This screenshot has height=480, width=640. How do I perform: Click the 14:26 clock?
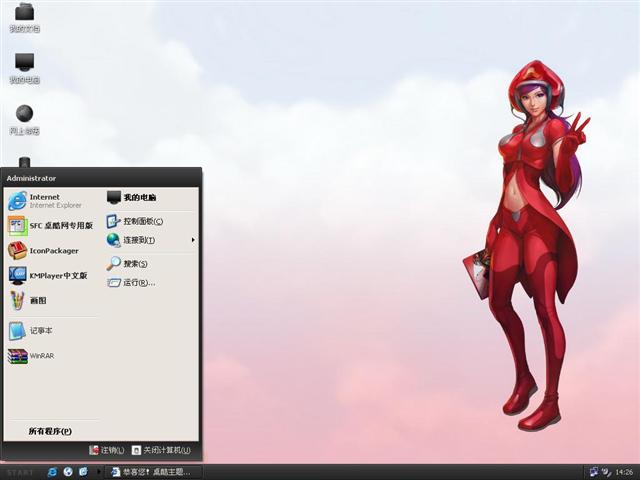pyautogui.click(x=624, y=472)
